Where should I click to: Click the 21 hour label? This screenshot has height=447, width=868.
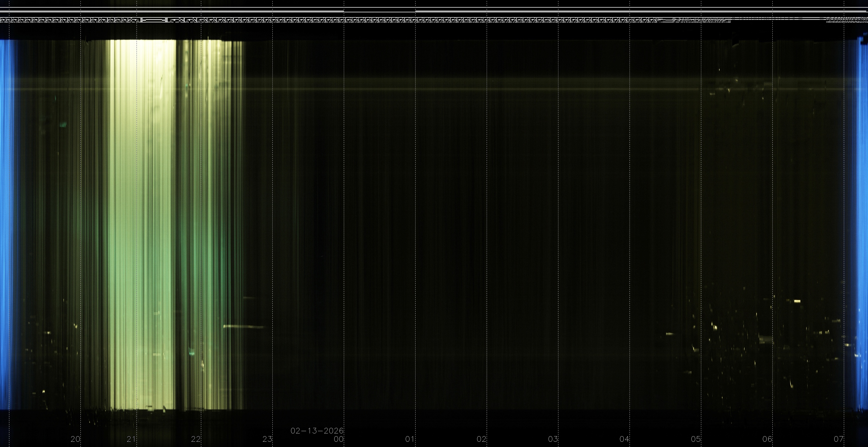[x=131, y=439]
